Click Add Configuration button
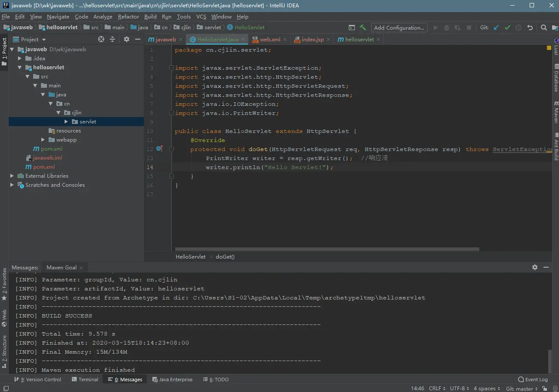 [399, 28]
